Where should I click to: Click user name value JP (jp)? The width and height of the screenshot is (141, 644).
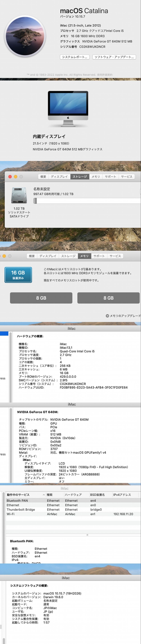[48, 611]
